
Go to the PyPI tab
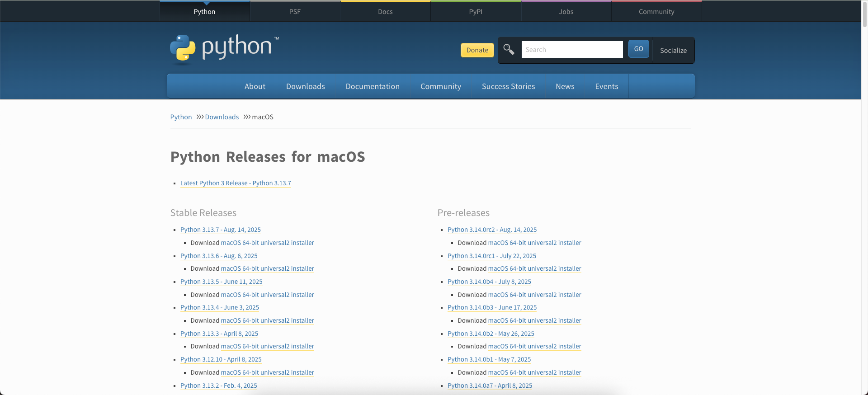[x=476, y=11]
